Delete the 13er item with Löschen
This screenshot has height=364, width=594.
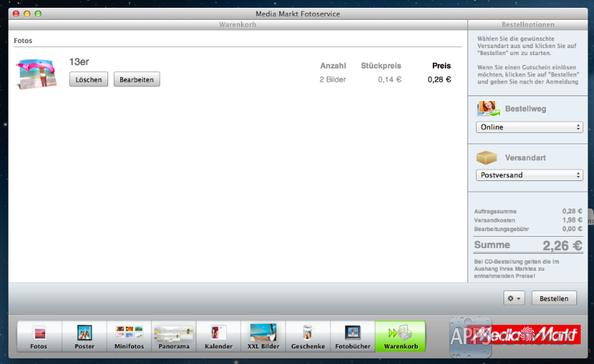point(88,80)
